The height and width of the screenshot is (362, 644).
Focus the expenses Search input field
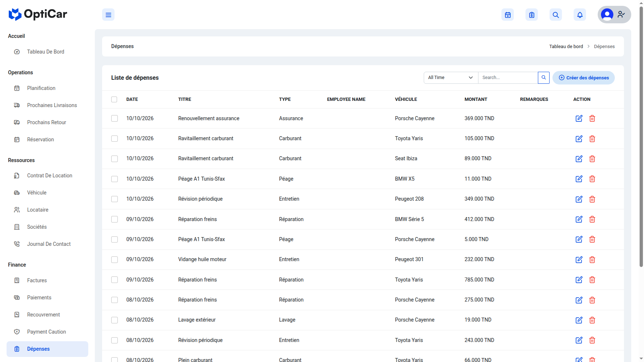508,78
